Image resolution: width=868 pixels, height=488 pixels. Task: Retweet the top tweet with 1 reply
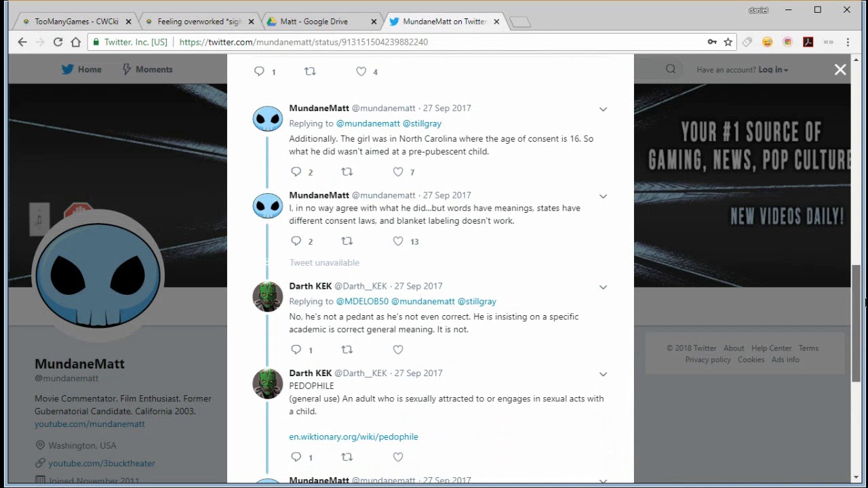(311, 71)
